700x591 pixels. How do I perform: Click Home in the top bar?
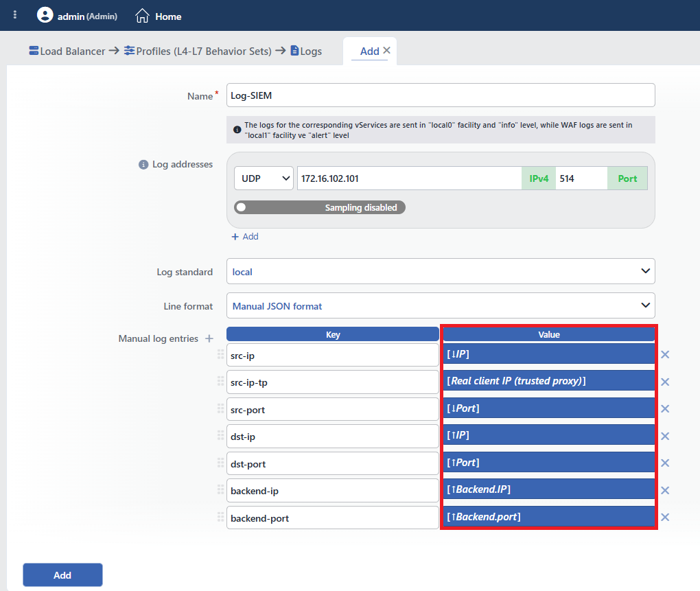pos(168,16)
